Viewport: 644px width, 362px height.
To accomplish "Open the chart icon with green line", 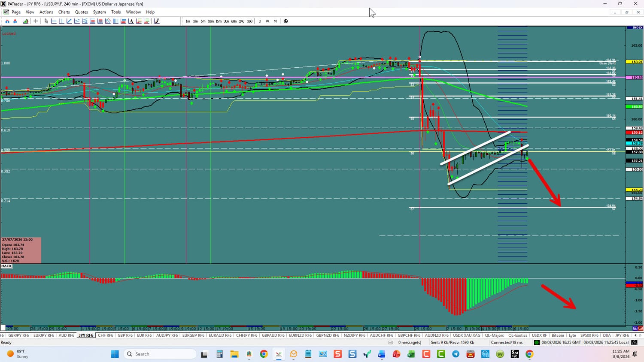I will pyautogui.click(x=26, y=21).
